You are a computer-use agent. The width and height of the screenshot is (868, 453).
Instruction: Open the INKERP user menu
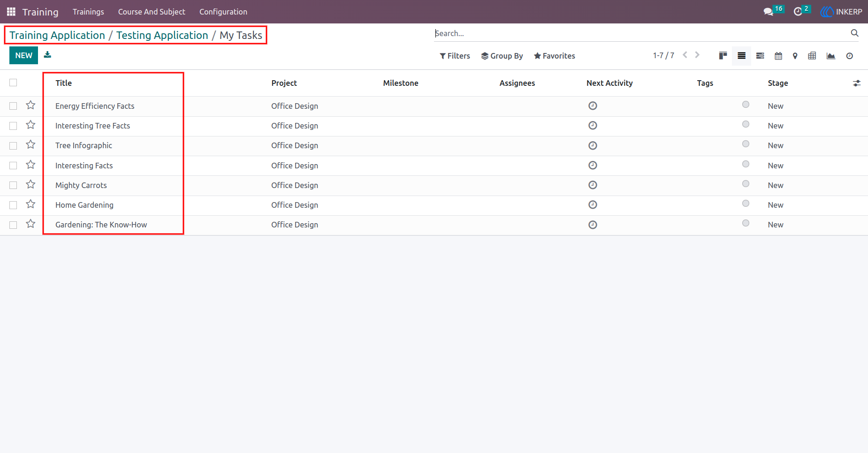pos(841,12)
